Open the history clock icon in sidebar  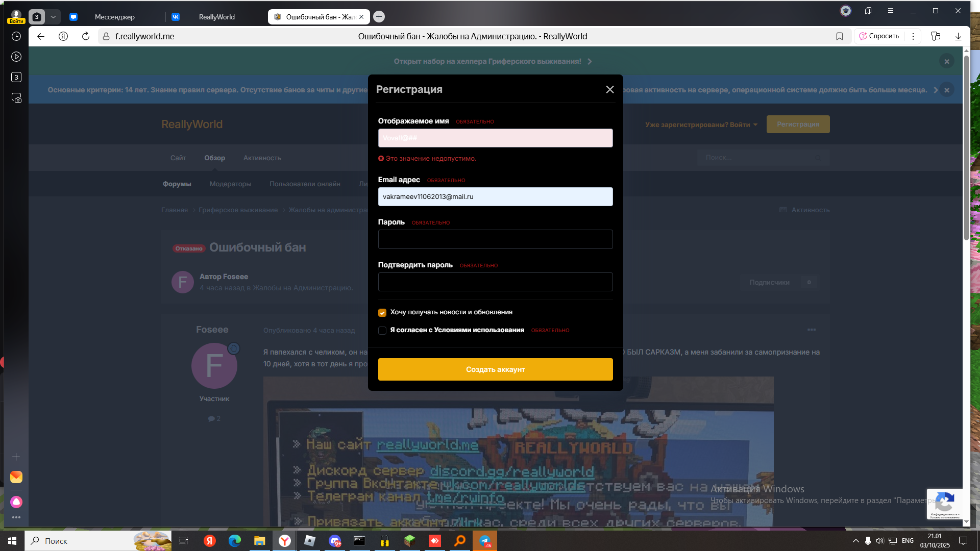[x=16, y=36]
